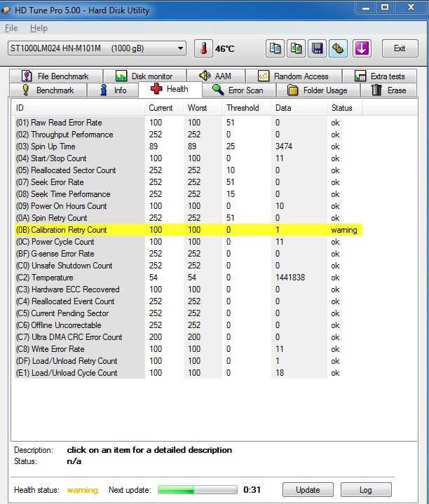
Task: Click the Update button
Action: point(308,490)
